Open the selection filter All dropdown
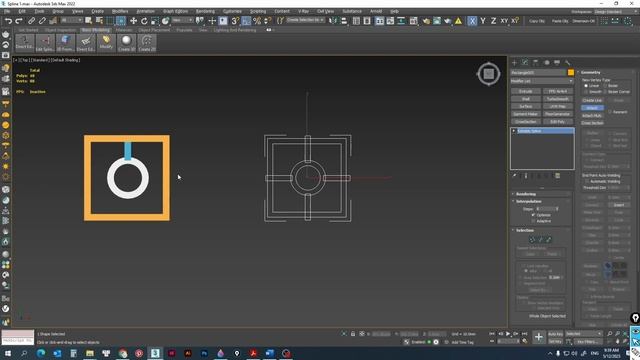The width and height of the screenshot is (640, 360). [x=71, y=20]
